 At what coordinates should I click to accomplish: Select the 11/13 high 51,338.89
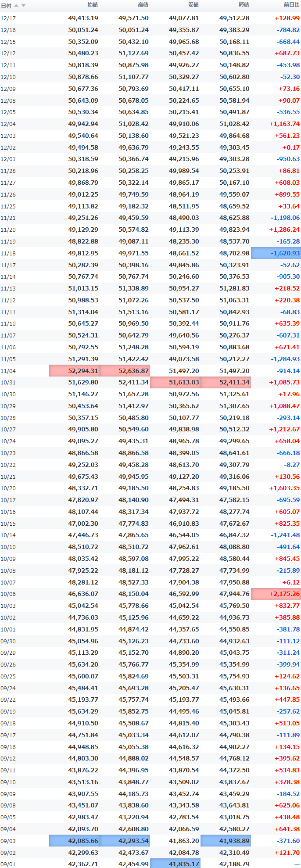point(133,288)
